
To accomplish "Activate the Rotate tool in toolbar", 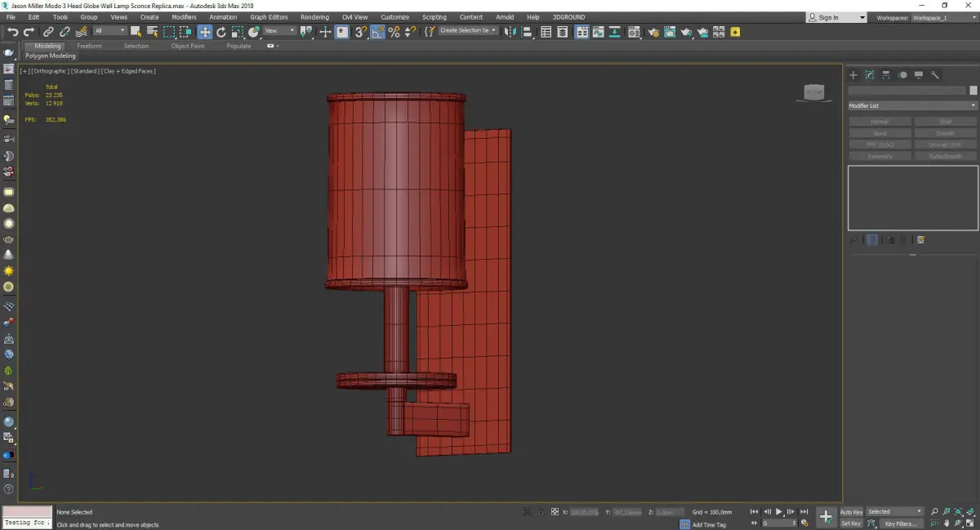I will click(x=221, y=32).
